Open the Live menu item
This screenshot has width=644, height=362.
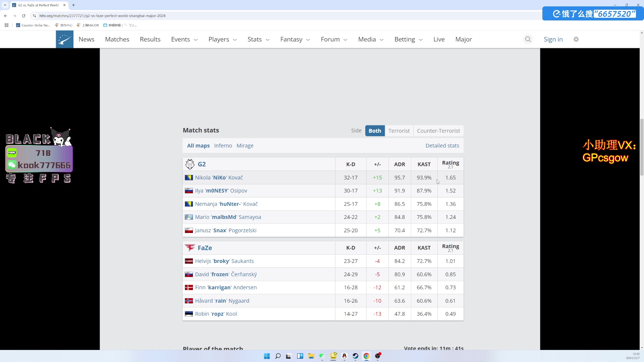click(x=439, y=39)
